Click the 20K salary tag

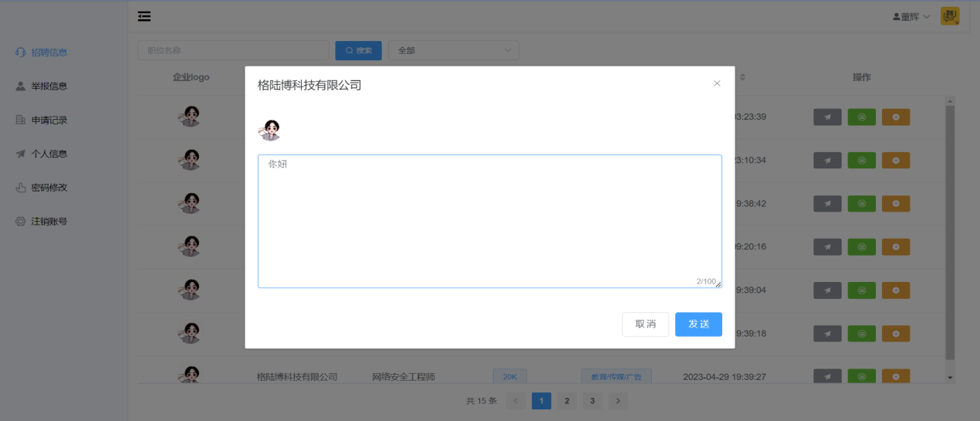pyautogui.click(x=510, y=377)
